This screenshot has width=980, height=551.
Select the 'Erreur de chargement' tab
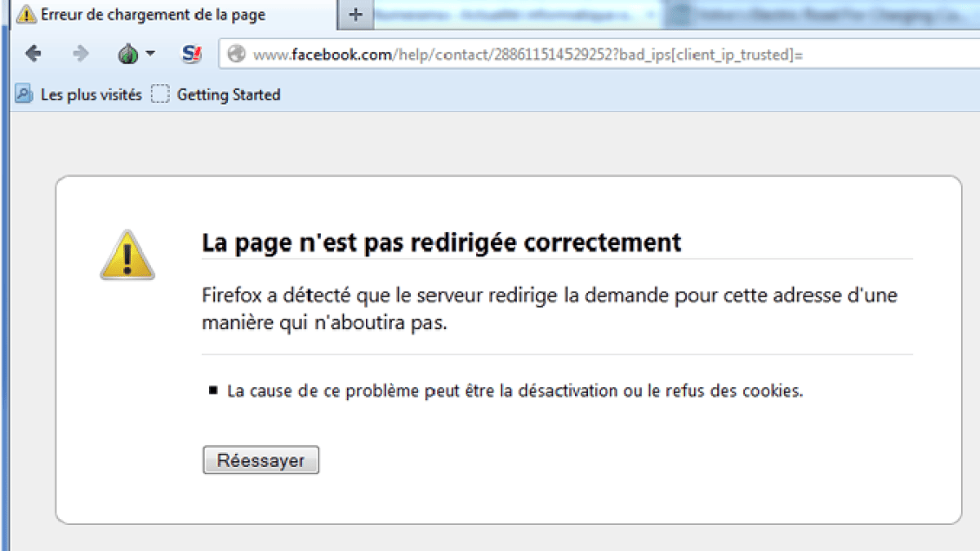tap(174, 15)
